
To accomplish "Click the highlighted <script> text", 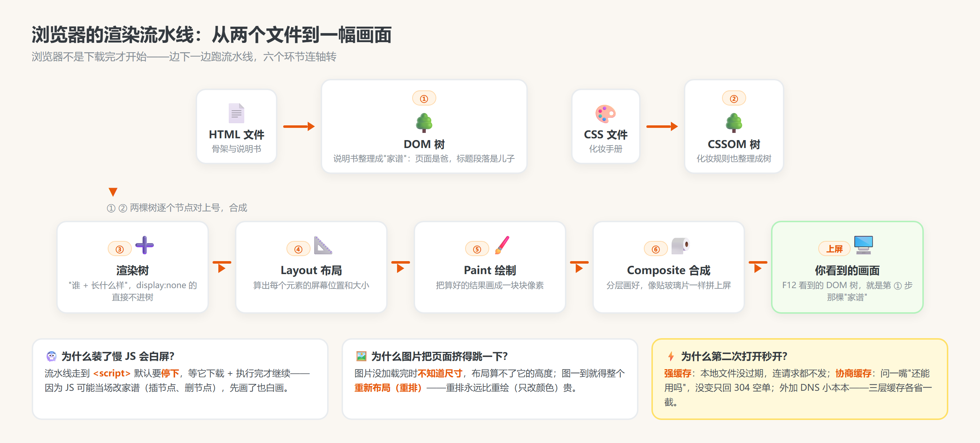I will (111, 373).
